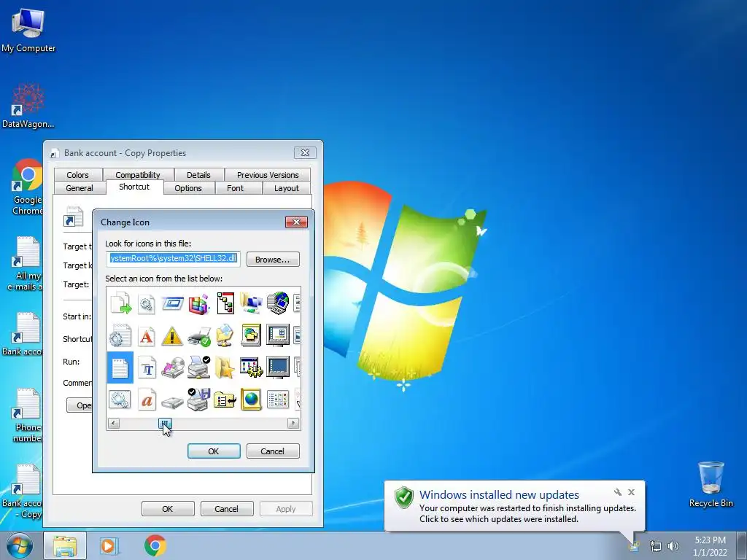The height and width of the screenshot is (560, 747).
Task: Select the folder with list and arrow icon
Action: [225, 400]
